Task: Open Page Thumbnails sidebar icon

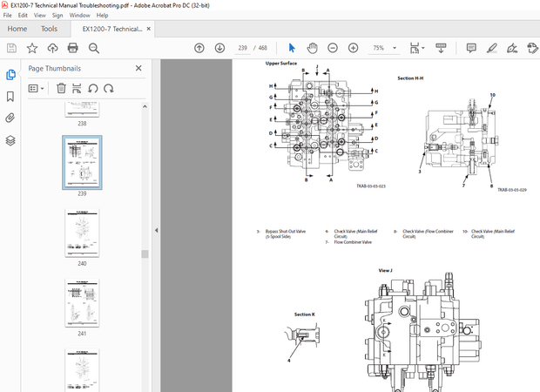Action: tap(10, 75)
